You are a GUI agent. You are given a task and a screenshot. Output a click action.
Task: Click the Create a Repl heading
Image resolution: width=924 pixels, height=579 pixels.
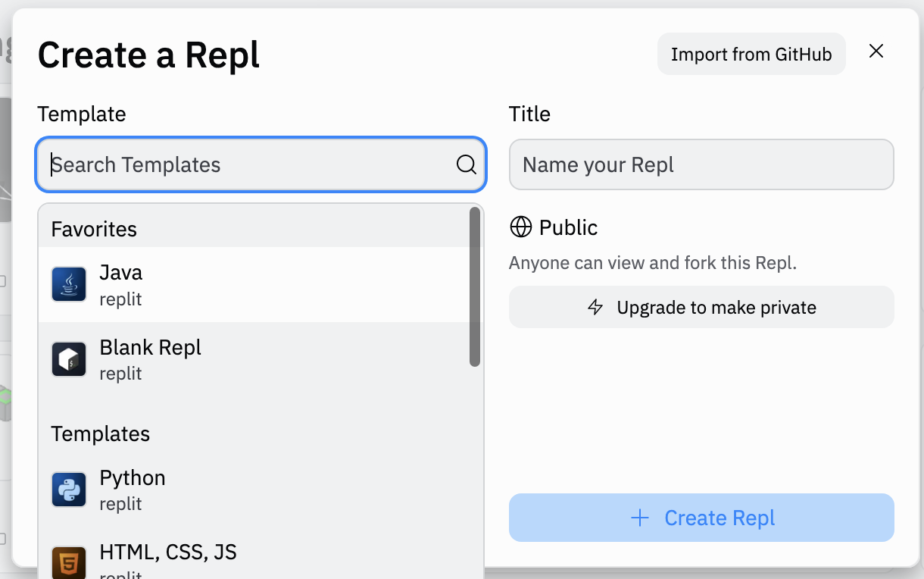(x=148, y=55)
